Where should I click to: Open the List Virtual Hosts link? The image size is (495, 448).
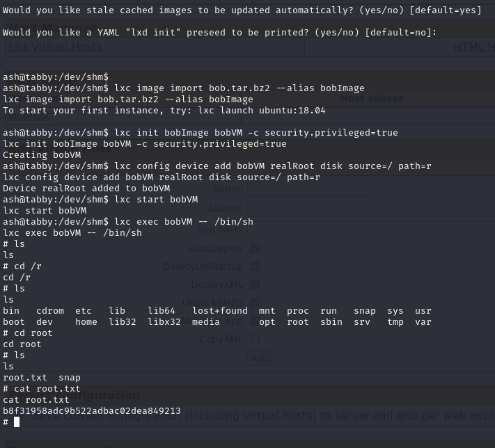point(55,47)
